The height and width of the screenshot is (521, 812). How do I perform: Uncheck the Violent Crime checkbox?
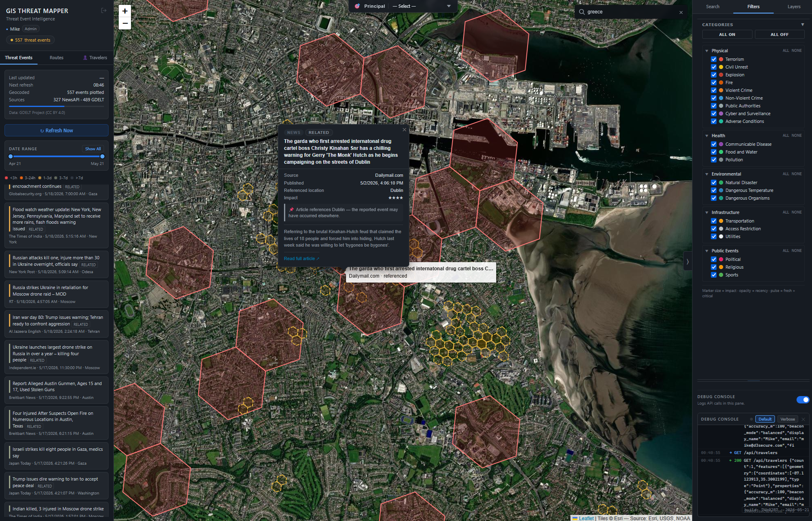[x=714, y=90]
